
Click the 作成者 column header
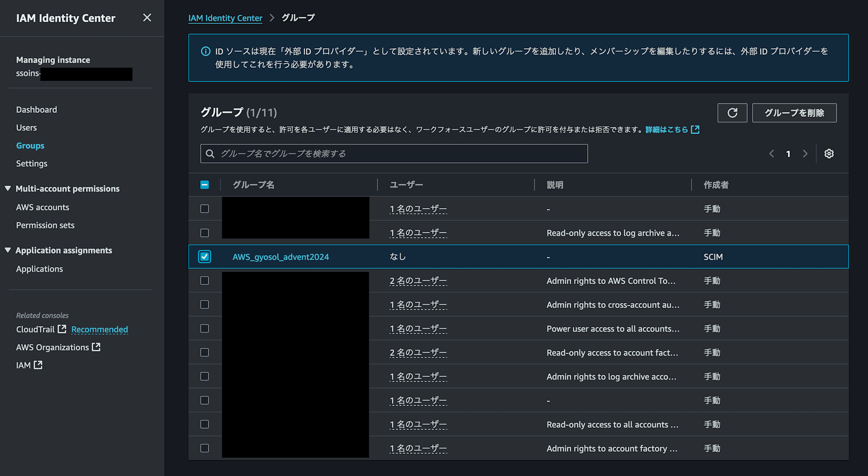pyautogui.click(x=716, y=185)
